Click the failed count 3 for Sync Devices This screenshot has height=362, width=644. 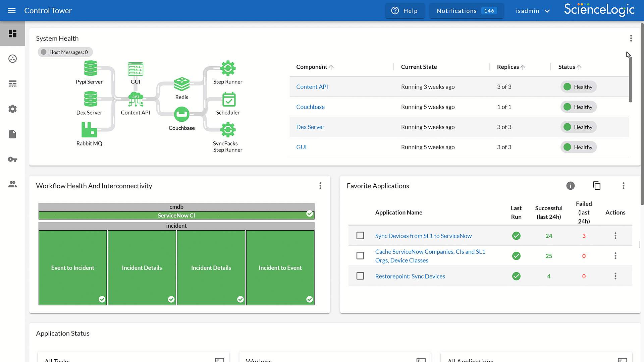click(584, 236)
